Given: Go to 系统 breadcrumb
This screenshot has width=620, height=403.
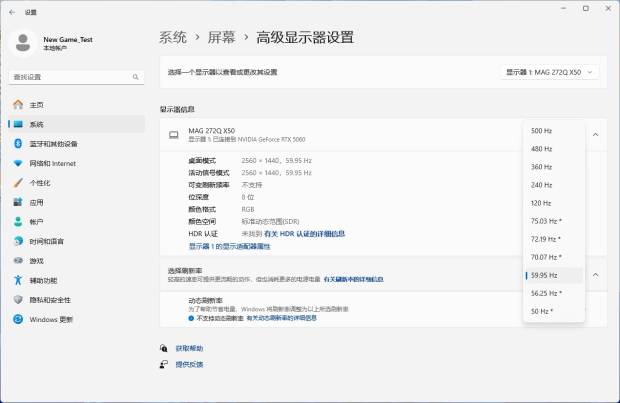Looking at the screenshot, I should (173, 38).
